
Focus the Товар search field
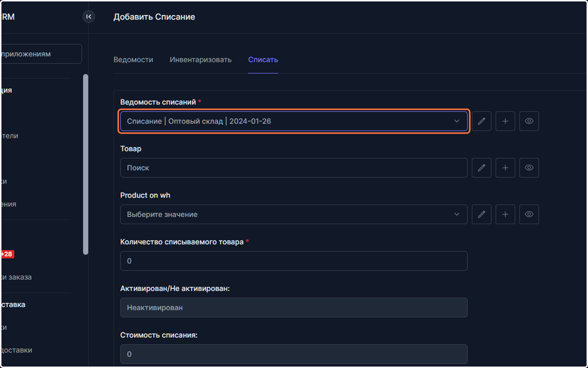(x=294, y=168)
